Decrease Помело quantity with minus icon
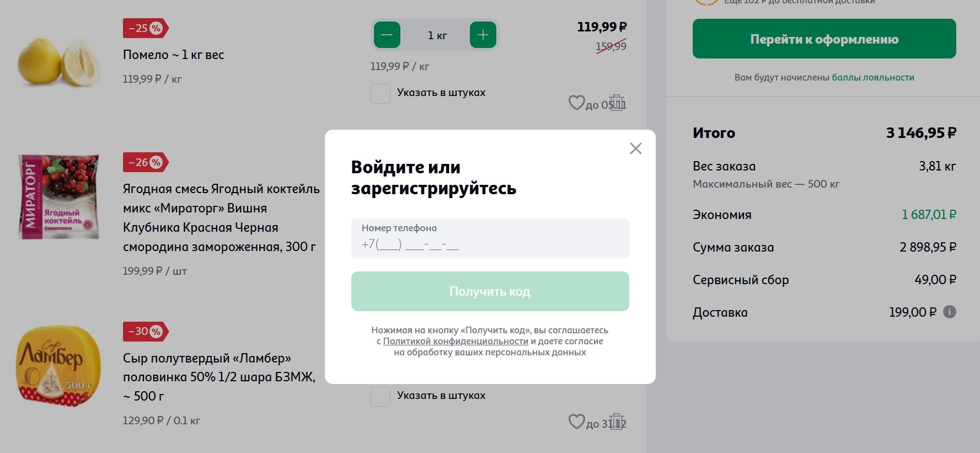Screen dimensions: 980x453 pyautogui.click(x=387, y=34)
